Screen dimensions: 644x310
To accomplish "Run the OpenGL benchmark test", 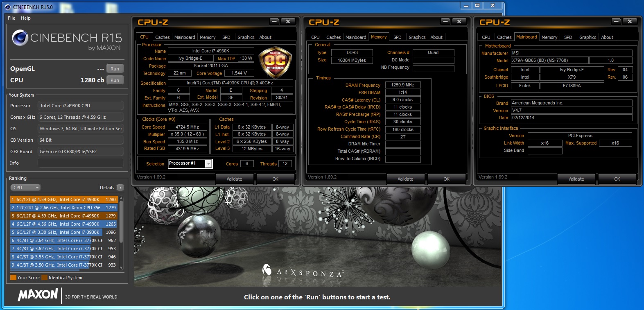I will point(115,69).
